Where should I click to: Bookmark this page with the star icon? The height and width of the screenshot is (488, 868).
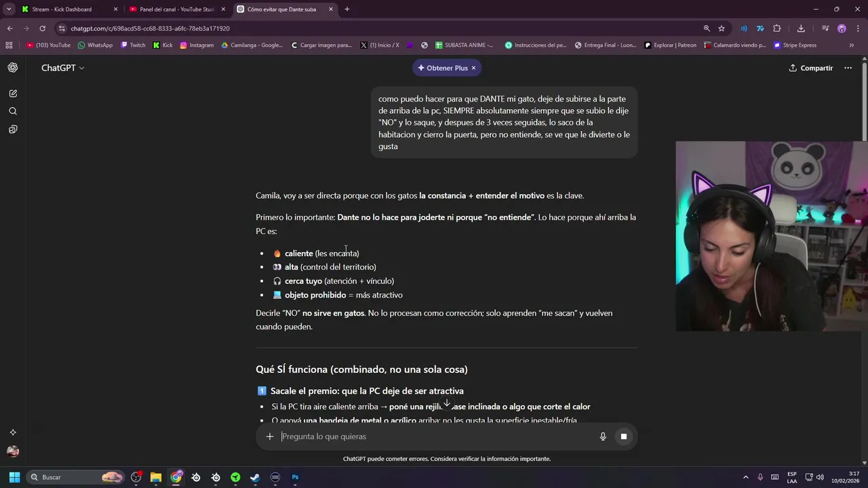pos(722,28)
